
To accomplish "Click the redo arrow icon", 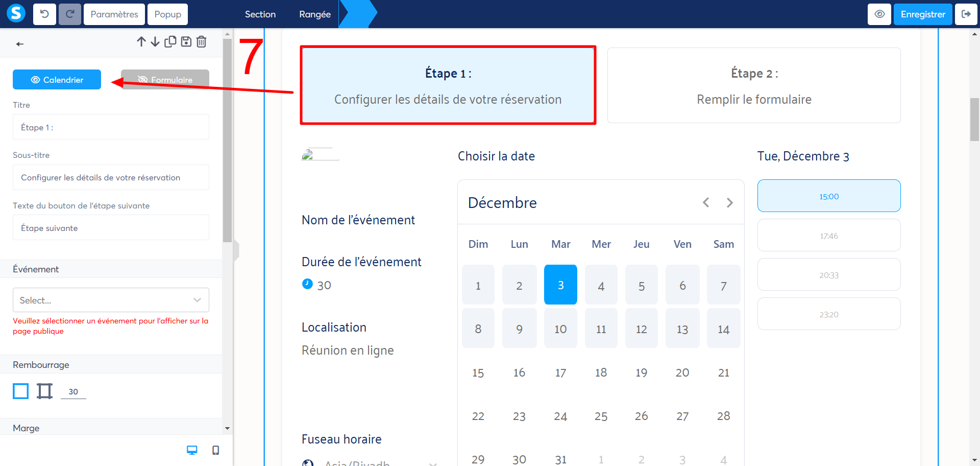I will pyautogui.click(x=70, y=14).
